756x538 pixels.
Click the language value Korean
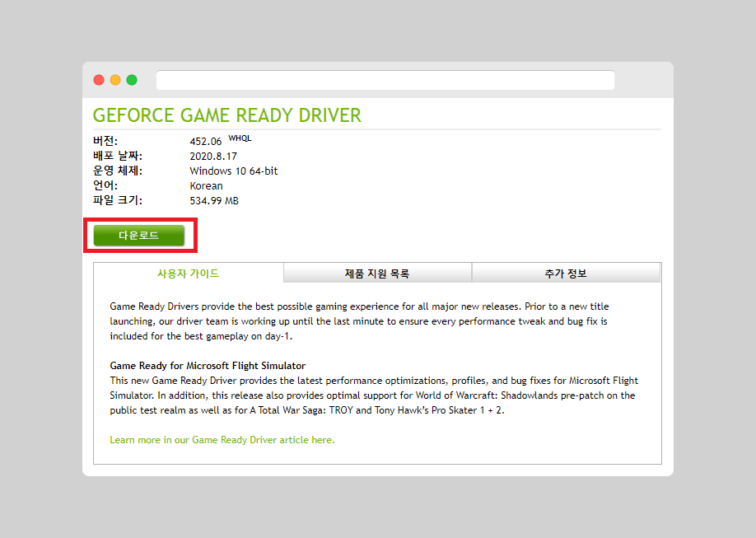click(206, 185)
